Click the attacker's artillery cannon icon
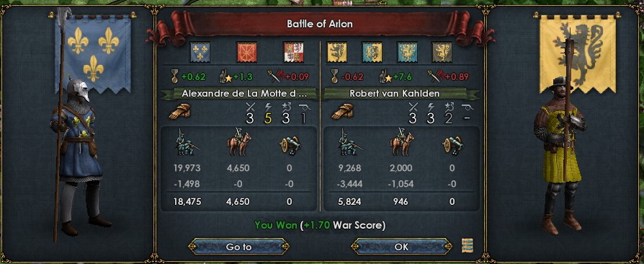Viewport: 644px width, 264px height. point(290,144)
